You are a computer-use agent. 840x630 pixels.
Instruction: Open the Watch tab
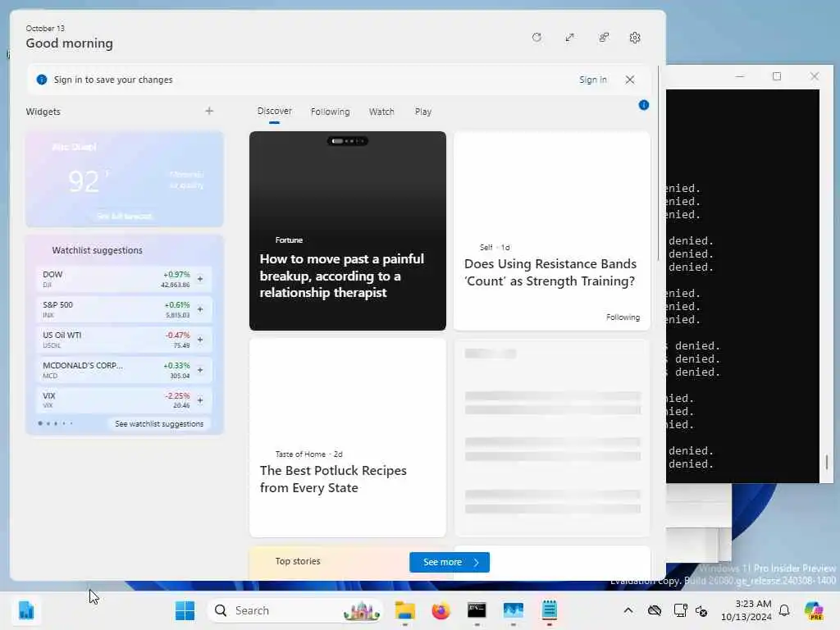(381, 112)
